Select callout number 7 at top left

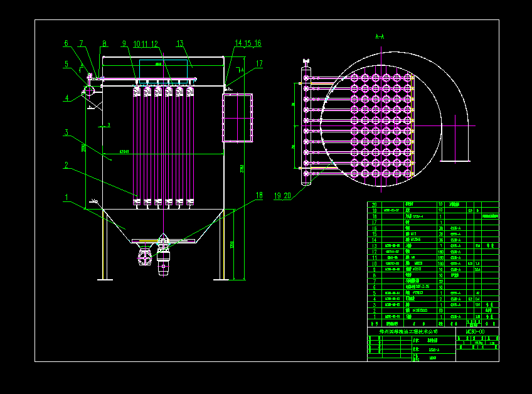click(x=81, y=43)
